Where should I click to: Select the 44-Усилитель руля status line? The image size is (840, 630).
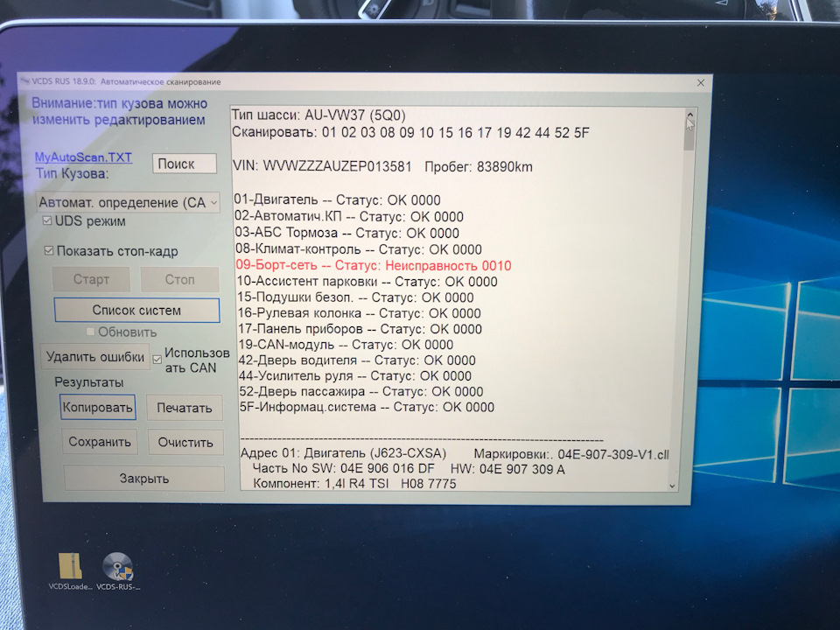coord(355,375)
